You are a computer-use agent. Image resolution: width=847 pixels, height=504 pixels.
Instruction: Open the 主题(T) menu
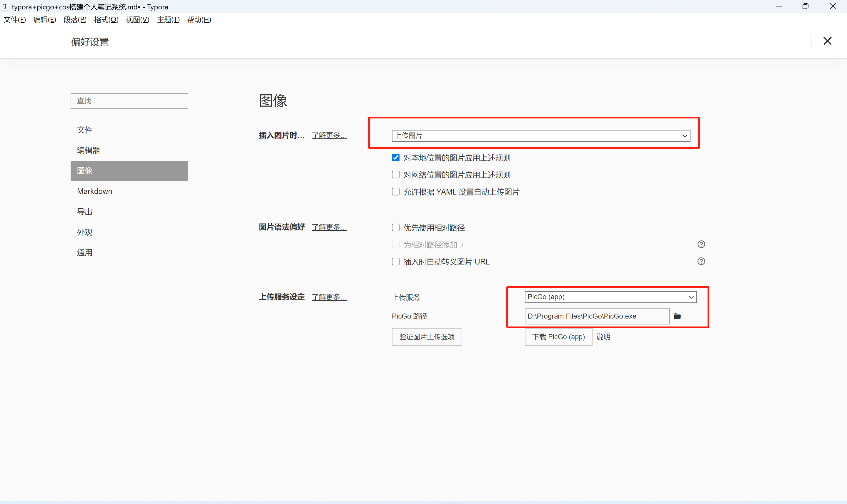click(x=168, y=20)
